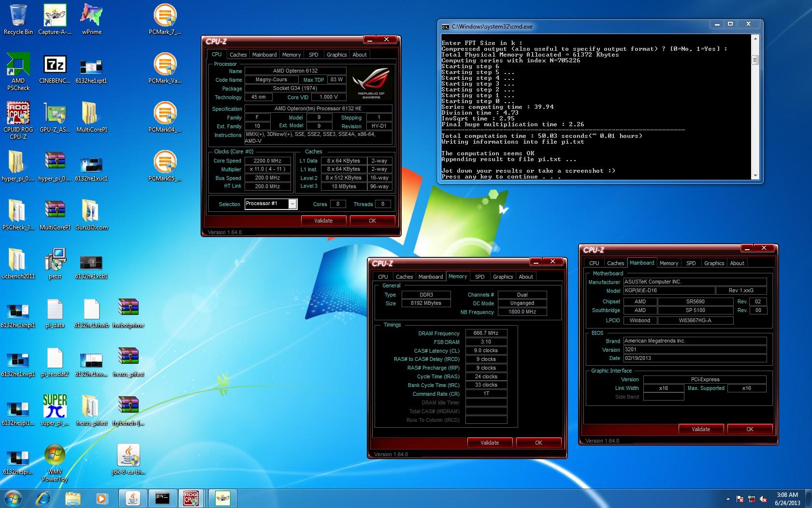812x508 pixels.
Task: Launch Internet Explorer from the taskbar
Action: [43, 498]
